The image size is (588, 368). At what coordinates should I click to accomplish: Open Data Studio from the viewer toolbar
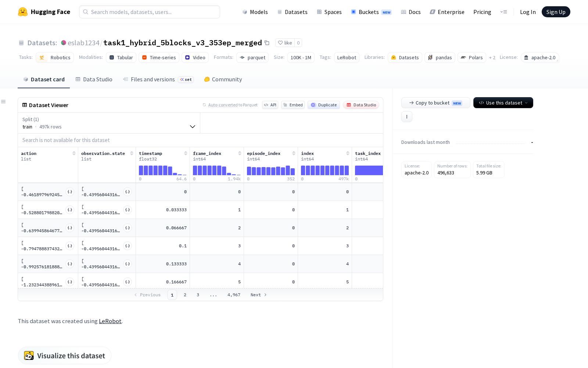click(x=361, y=105)
